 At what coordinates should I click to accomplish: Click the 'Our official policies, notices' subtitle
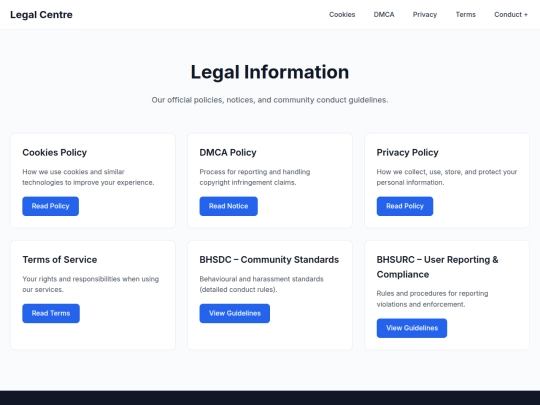click(x=270, y=100)
